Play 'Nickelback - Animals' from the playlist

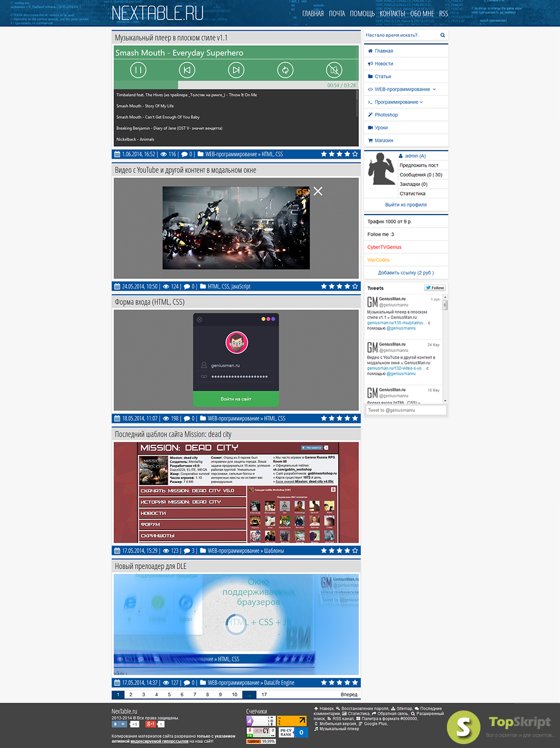[x=135, y=140]
